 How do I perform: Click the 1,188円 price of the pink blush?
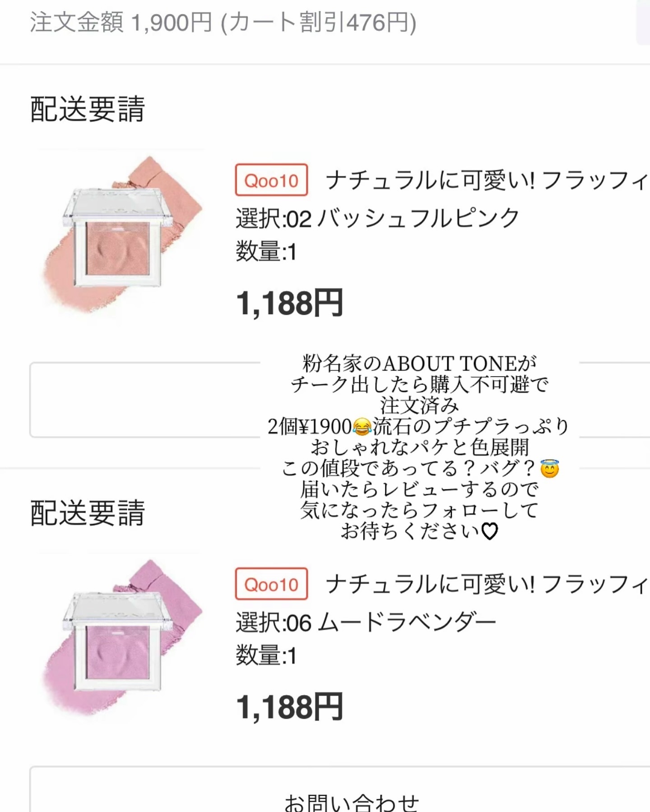pos(289,303)
